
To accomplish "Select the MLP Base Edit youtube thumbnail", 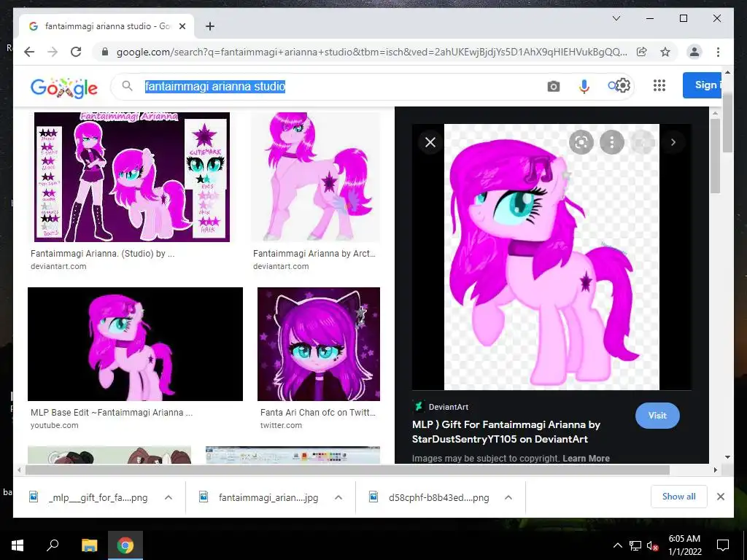I will [x=135, y=344].
